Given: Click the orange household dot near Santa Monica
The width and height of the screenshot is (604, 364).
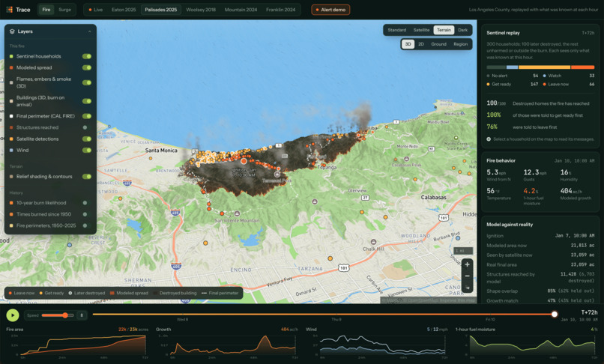Looking at the screenshot, I should (x=151, y=158).
